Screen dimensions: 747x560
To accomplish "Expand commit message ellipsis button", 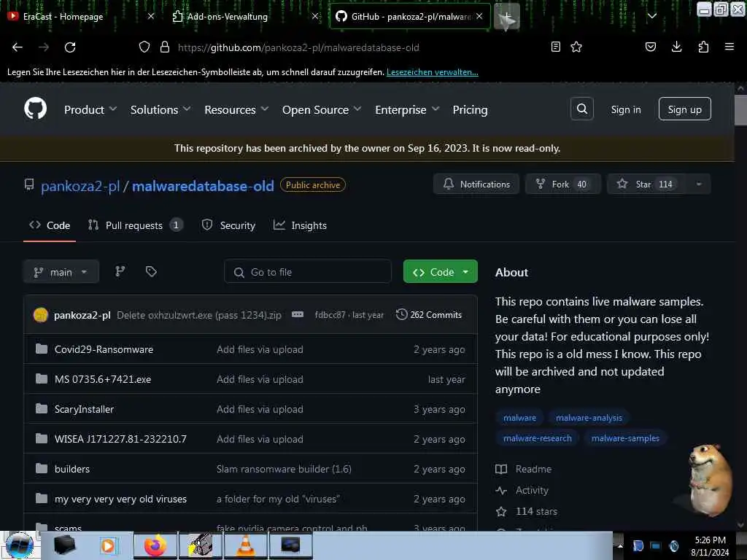I will [298, 314].
